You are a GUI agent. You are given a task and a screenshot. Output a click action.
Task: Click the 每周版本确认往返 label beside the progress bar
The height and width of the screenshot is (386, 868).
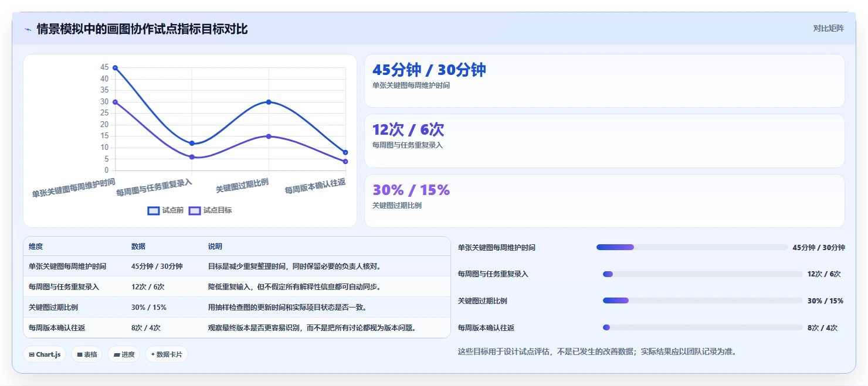click(486, 328)
